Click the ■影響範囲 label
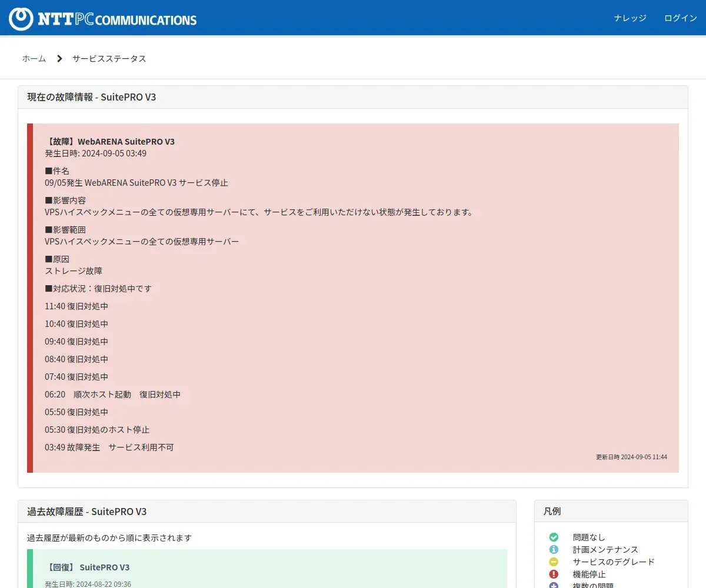Screen dimensions: 706x588 click(x=65, y=230)
